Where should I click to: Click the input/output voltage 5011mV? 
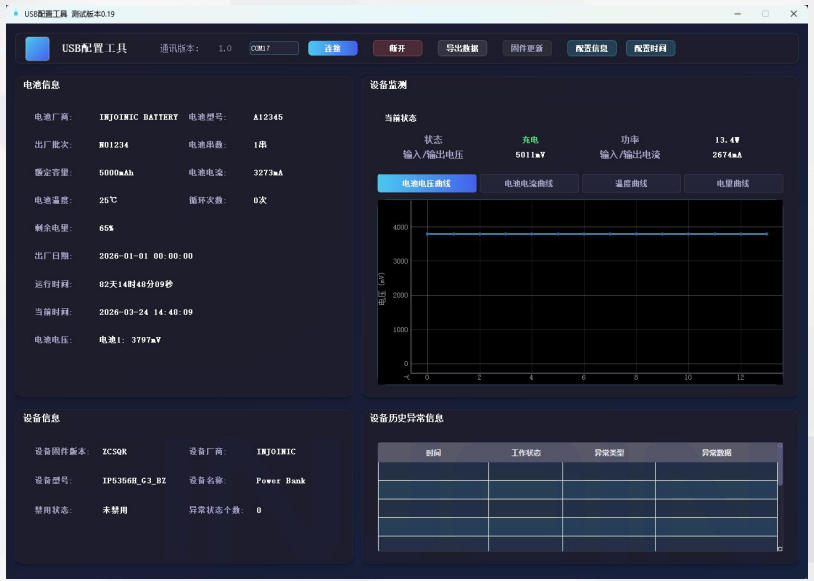530,155
